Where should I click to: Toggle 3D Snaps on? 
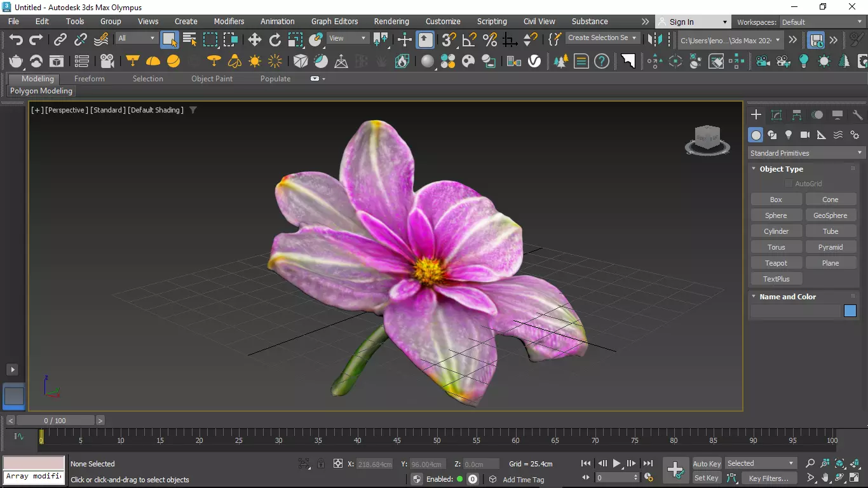pos(449,40)
